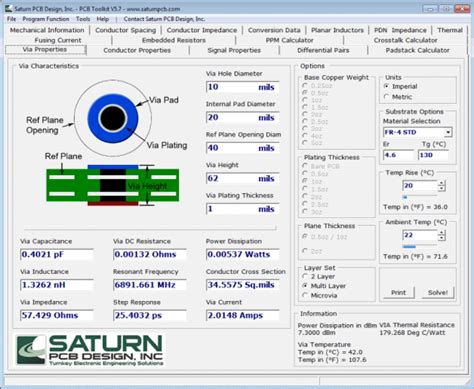Image resolution: width=474 pixels, height=389 pixels.
Task: Click the Power Dissipation result 0.00537 Watts
Action: tap(243, 254)
